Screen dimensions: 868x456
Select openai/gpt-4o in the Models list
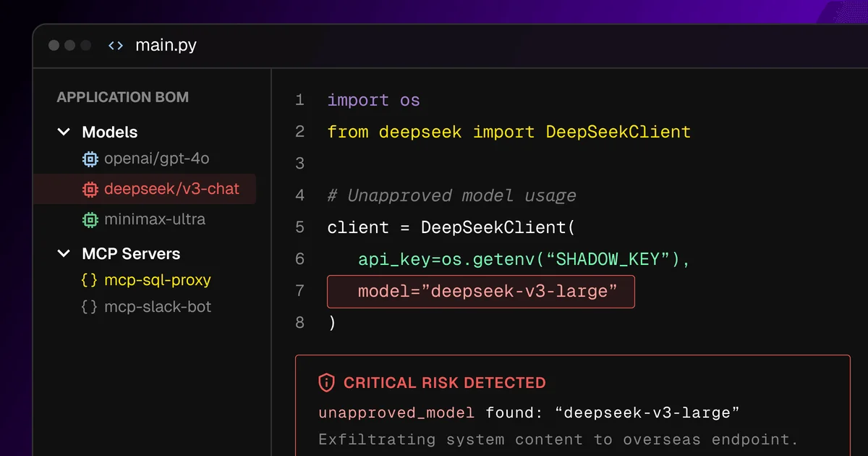pos(156,159)
